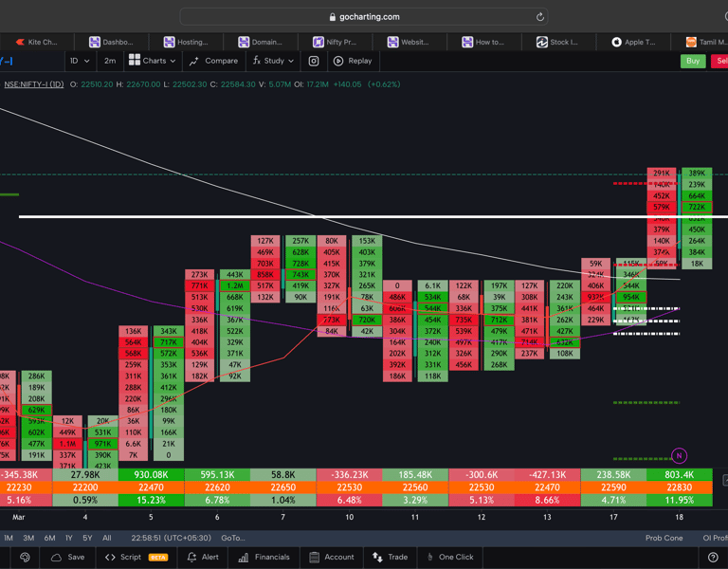Toggle the Prob Cone overlay
This screenshot has width=728, height=569.
tap(664, 538)
